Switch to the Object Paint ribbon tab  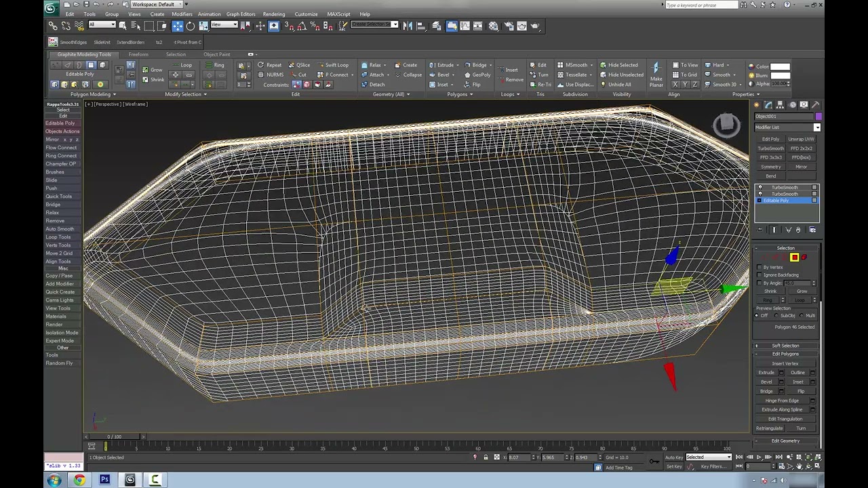(216, 54)
